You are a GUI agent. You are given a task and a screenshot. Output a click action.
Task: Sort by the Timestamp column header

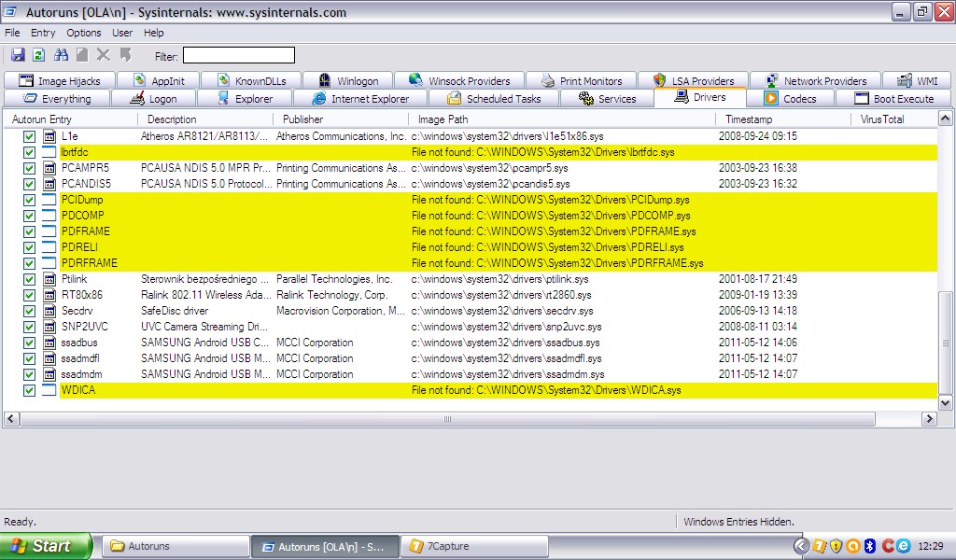[783, 119]
